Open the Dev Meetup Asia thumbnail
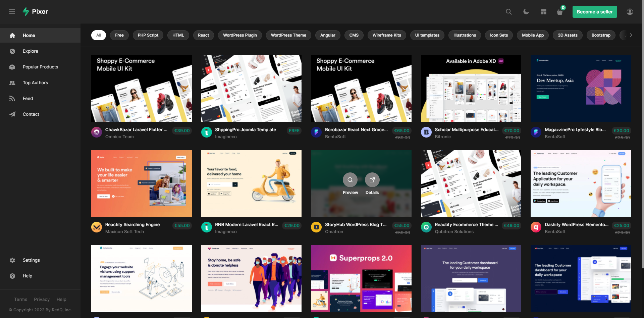 [581, 89]
